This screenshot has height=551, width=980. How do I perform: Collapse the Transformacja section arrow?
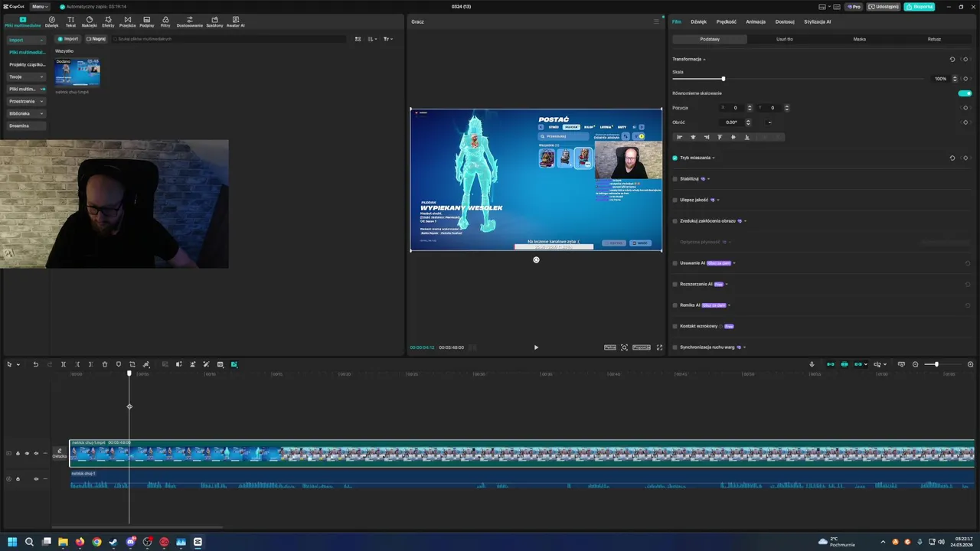click(x=704, y=59)
